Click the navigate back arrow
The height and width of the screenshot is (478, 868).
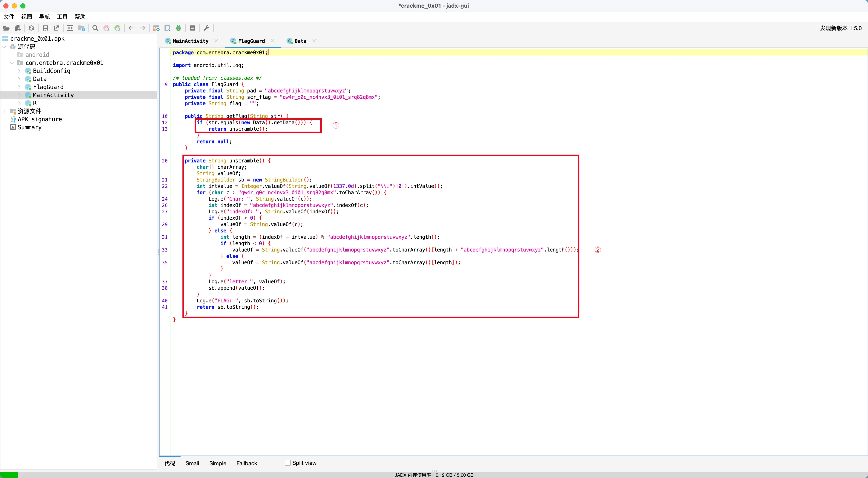[131, 28]
